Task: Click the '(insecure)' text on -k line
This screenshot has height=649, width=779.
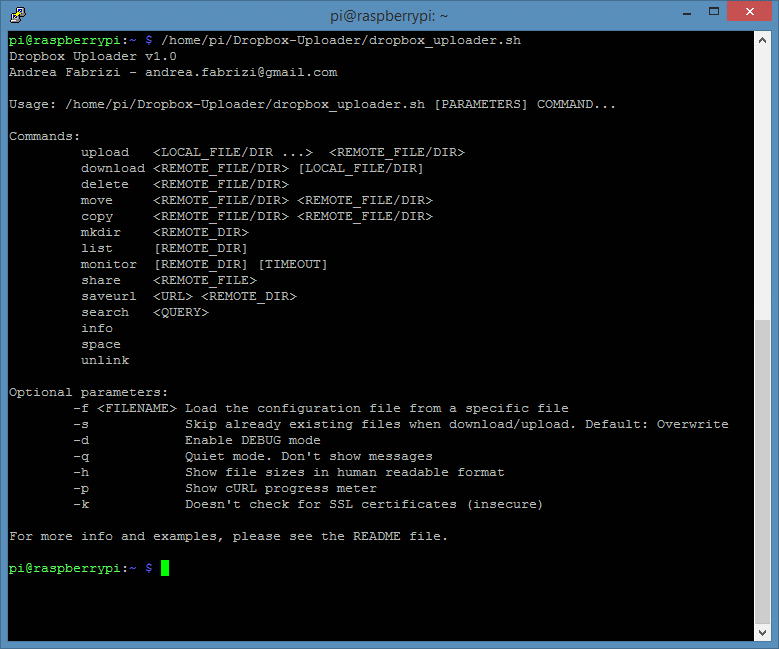Action: point(505,504)
